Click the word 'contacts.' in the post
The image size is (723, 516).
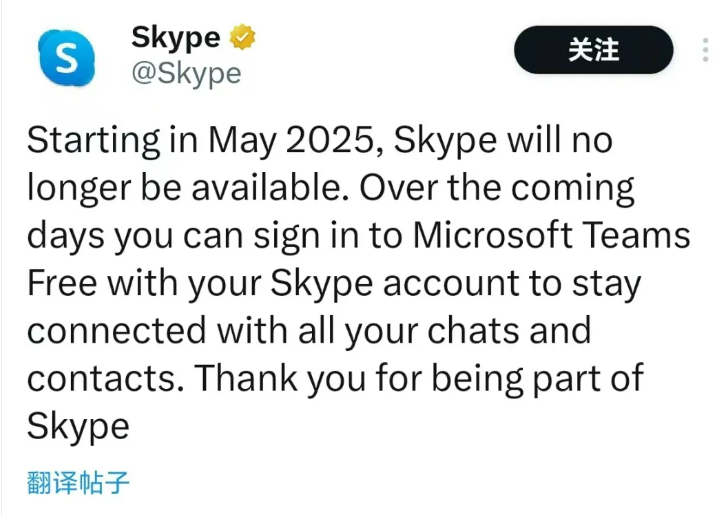[x=106, y=379]
